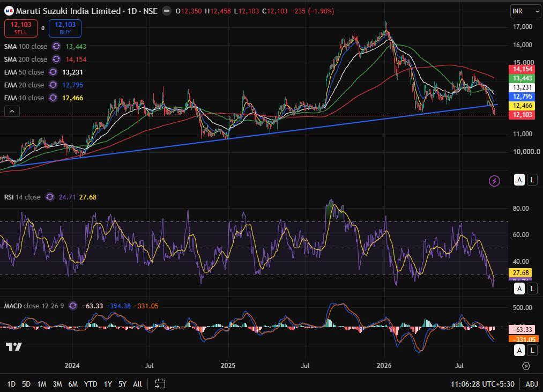Screen dimensions: 543x392
Task: Click the green 13,443 price axis label
Action: pyautogui.click(x=522, y=78)
